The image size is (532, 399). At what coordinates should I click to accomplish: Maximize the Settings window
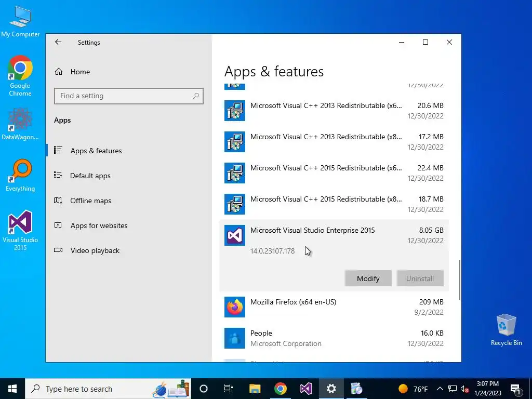pyautogui.click(x=425, y=42)
